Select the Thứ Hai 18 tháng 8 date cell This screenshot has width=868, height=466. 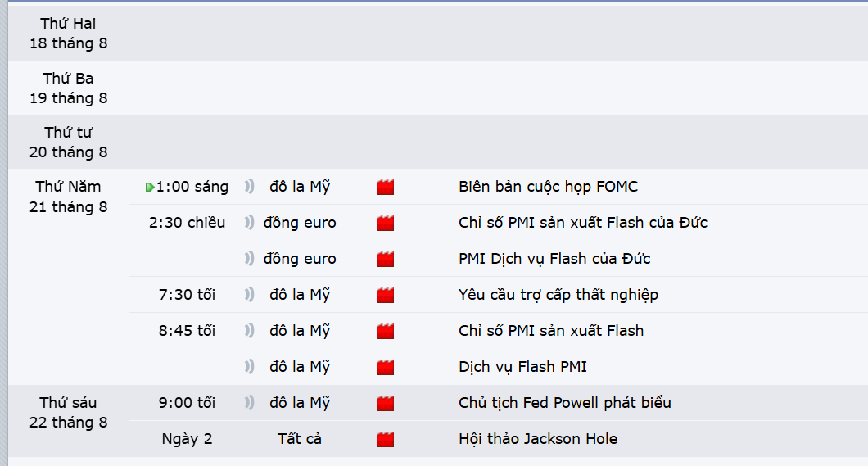69,34
